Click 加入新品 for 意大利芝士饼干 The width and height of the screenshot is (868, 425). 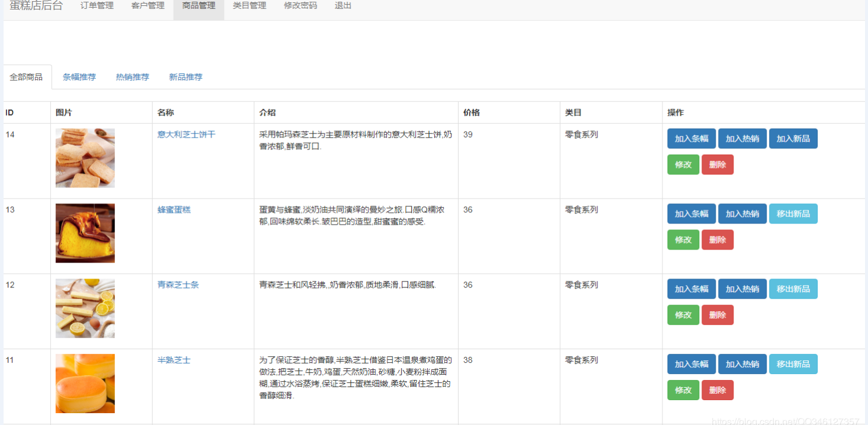tap(793, 138)
